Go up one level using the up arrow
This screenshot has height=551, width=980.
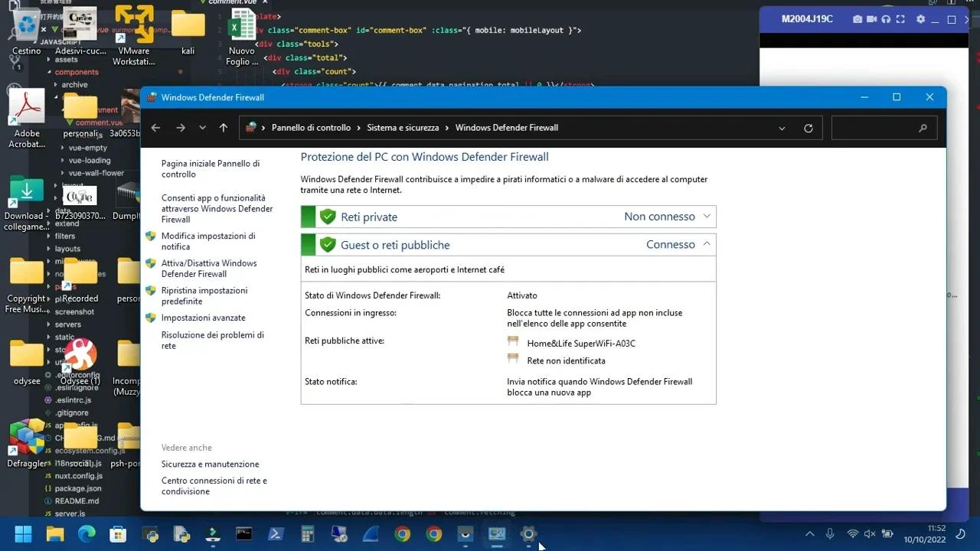tap(223, 127)
